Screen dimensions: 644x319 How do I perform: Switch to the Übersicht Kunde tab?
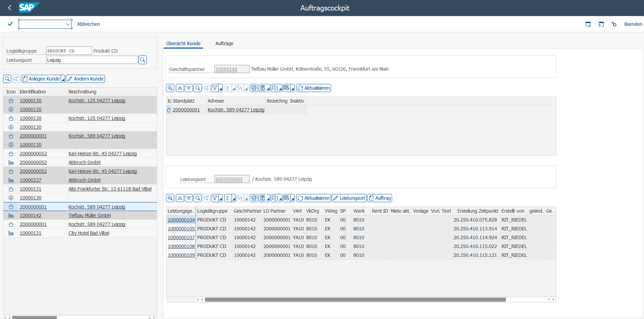[183, 43]
